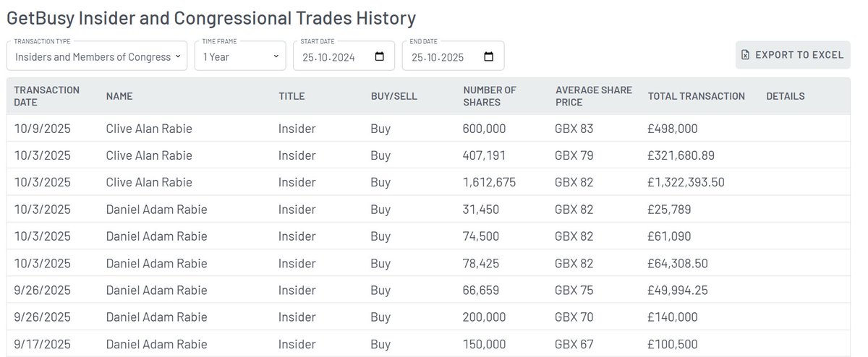Open the Start Date calendar picker icon
This screenshot has height=357, width=868.
380,57
